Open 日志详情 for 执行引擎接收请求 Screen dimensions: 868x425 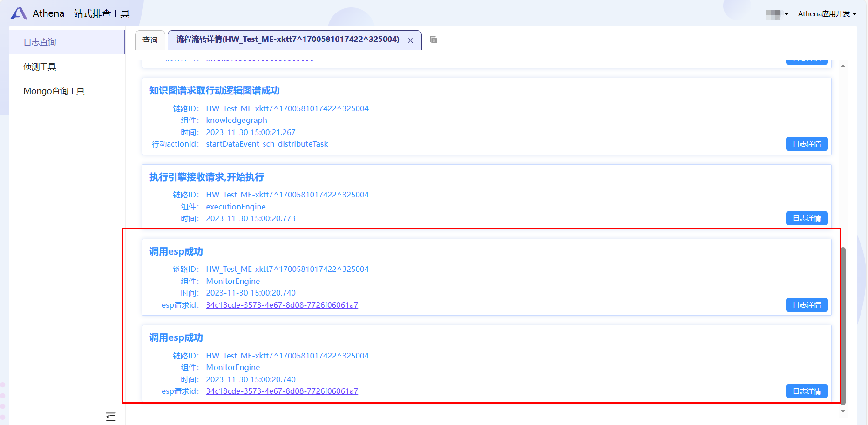coord(807,218)
